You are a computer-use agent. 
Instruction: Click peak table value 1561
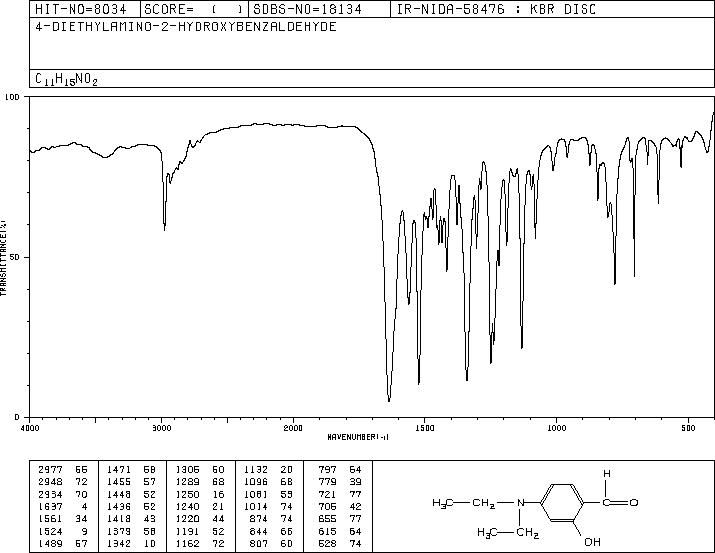[51, 519]
